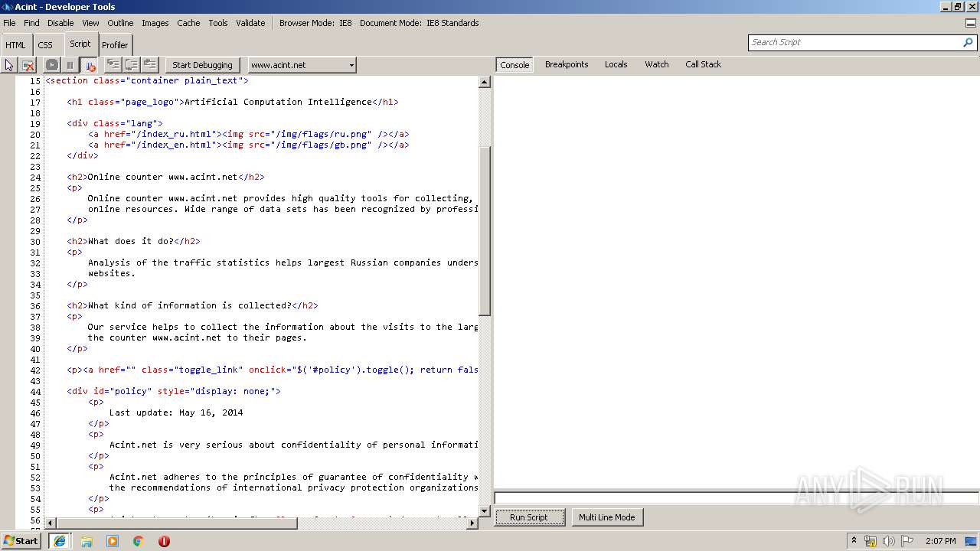Open the File menu

(x=9, y=23)
